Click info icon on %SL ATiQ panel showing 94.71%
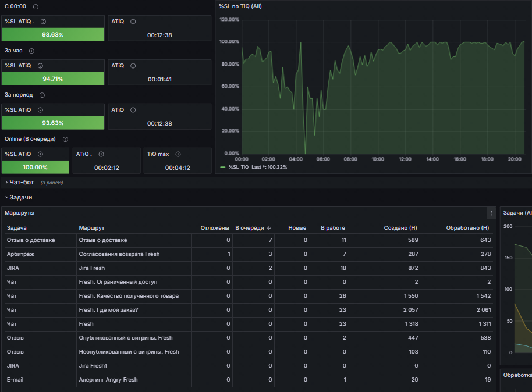Screen dimensions: 532x392 [40, 66]
